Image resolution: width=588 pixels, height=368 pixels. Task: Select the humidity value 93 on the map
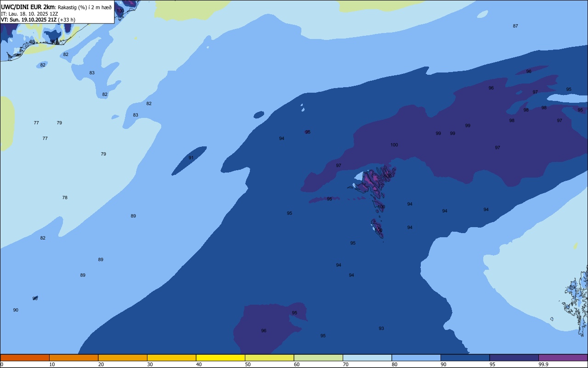click(381, 329)
